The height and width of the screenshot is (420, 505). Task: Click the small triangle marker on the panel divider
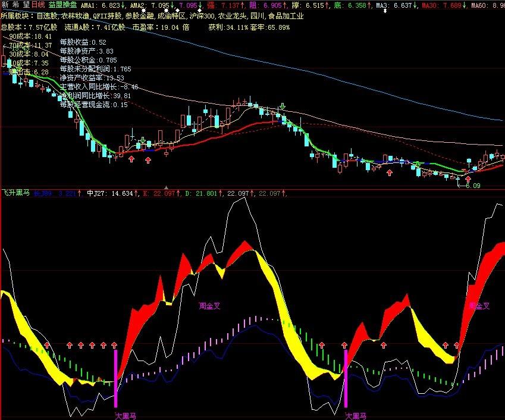(166, 187)
